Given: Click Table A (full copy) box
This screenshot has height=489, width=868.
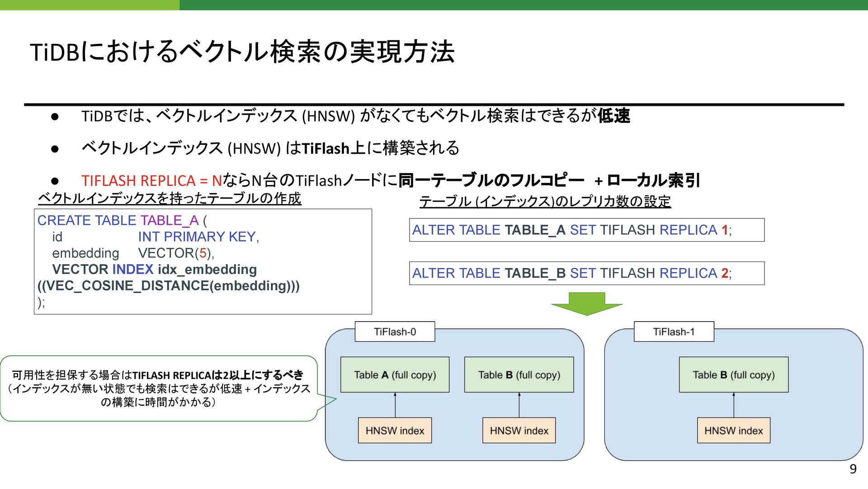Looking at the screenshot, I should (395, 375).
